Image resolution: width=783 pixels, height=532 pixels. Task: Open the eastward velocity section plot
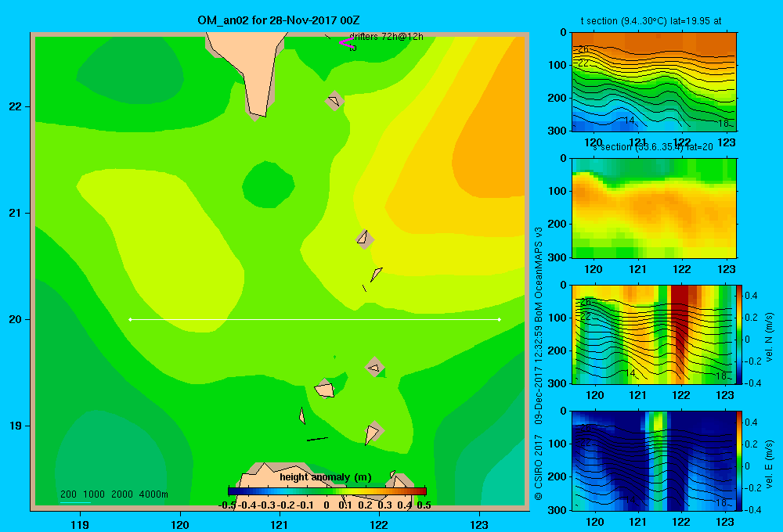tap(654, 461)
